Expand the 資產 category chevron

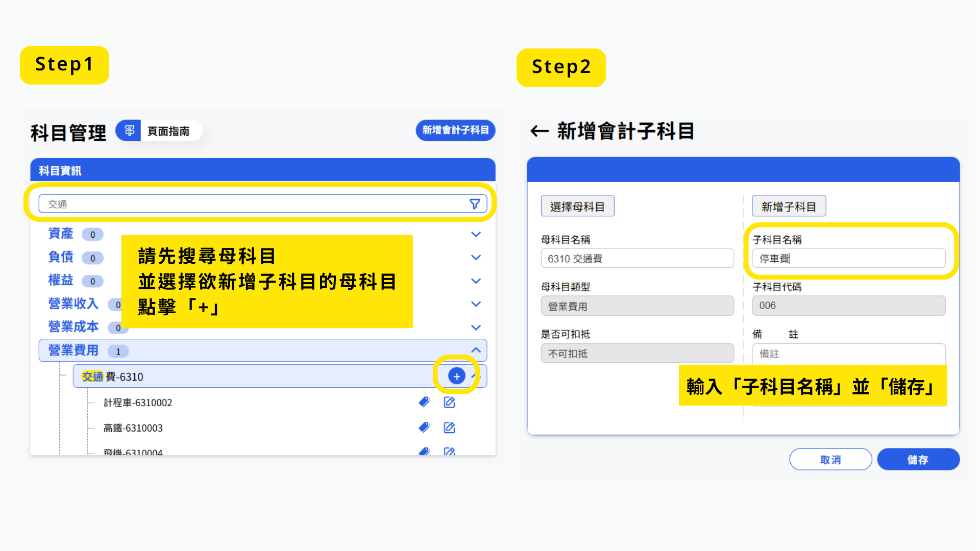pyautogui.click(x=476, y=234)
